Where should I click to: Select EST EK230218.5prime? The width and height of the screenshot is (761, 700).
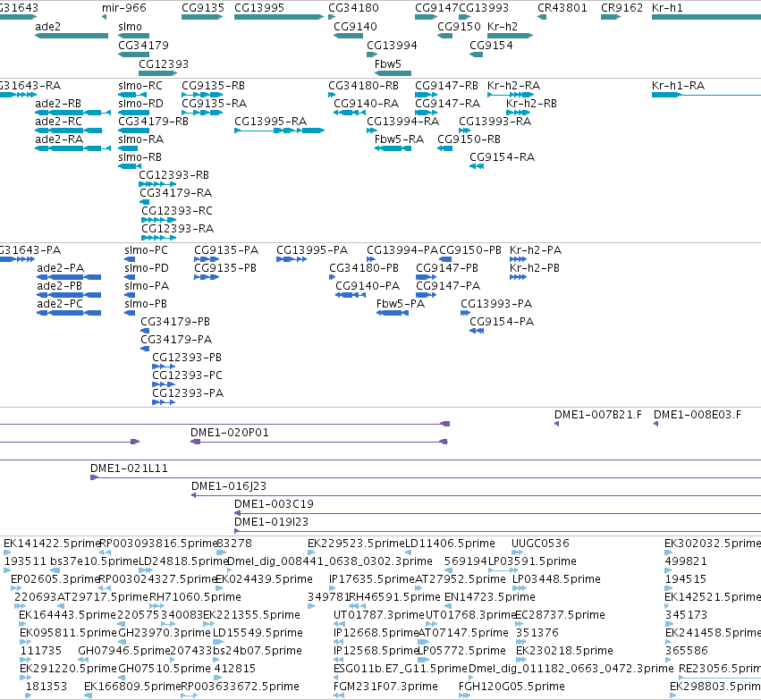pos(564,651)
